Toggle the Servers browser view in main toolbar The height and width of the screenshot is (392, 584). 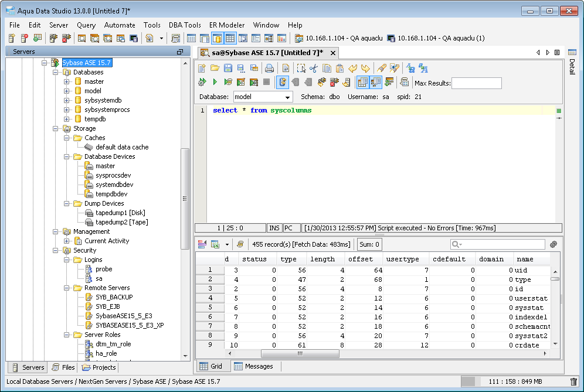click(x=217, y=39)
